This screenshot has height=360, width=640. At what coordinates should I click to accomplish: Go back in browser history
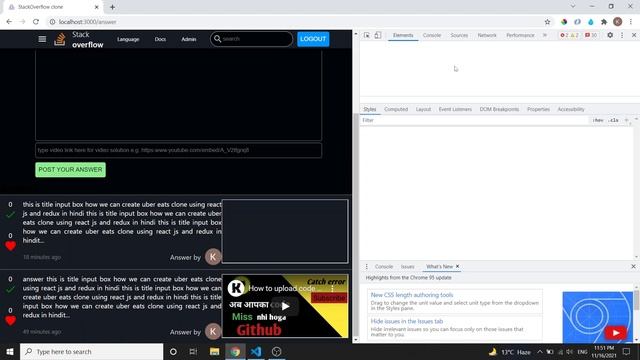click(9, 22)
